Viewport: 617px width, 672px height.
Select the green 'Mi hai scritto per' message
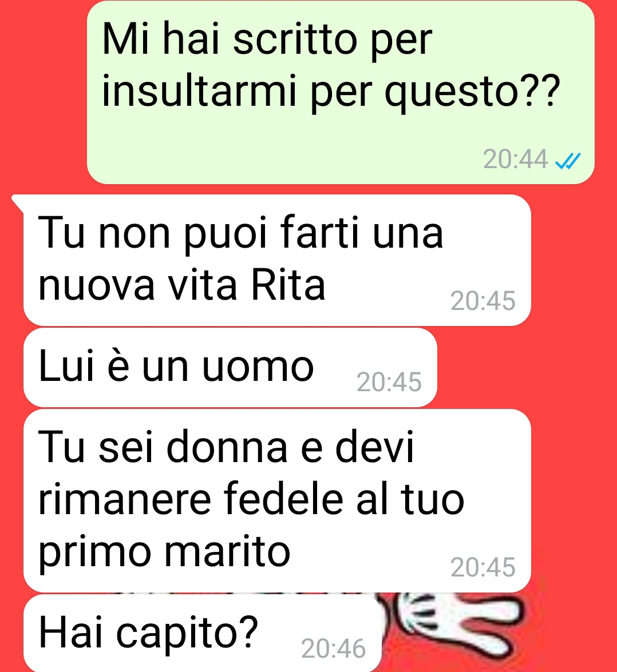341,93
